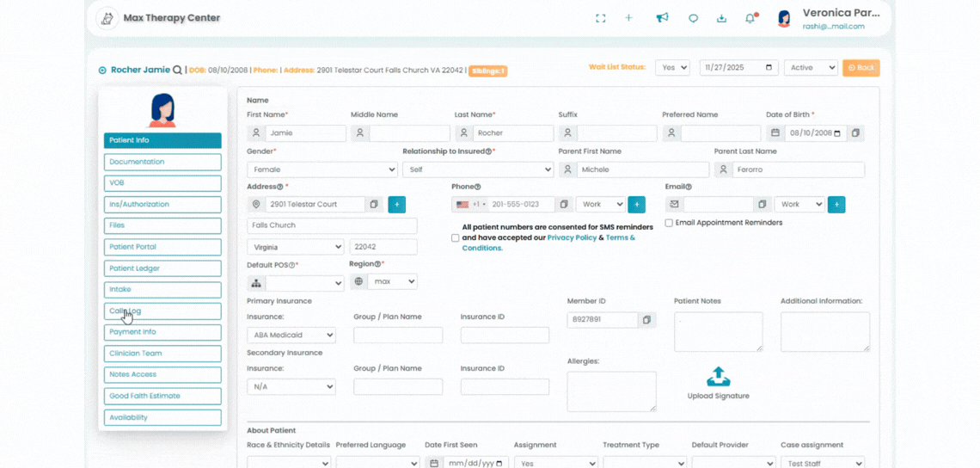Open the Notes Access section

point(162,375)
